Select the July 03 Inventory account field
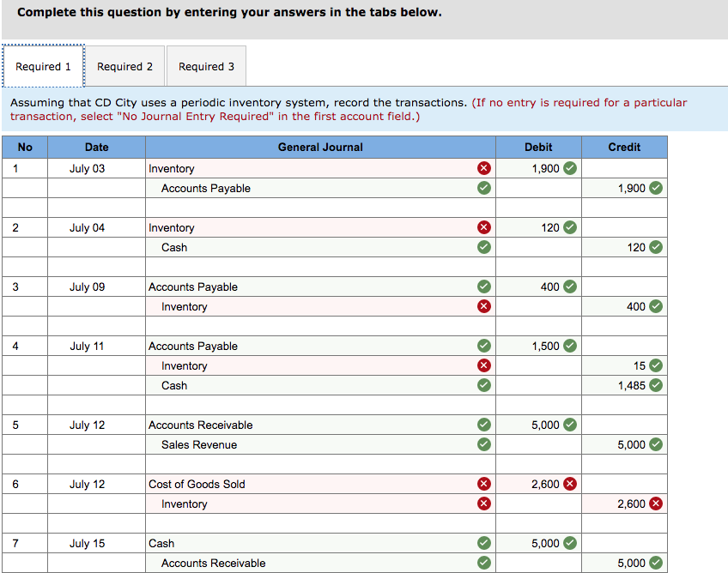Image resolution: width=728 pixels, height=573 pixels. tap(320, 168)
